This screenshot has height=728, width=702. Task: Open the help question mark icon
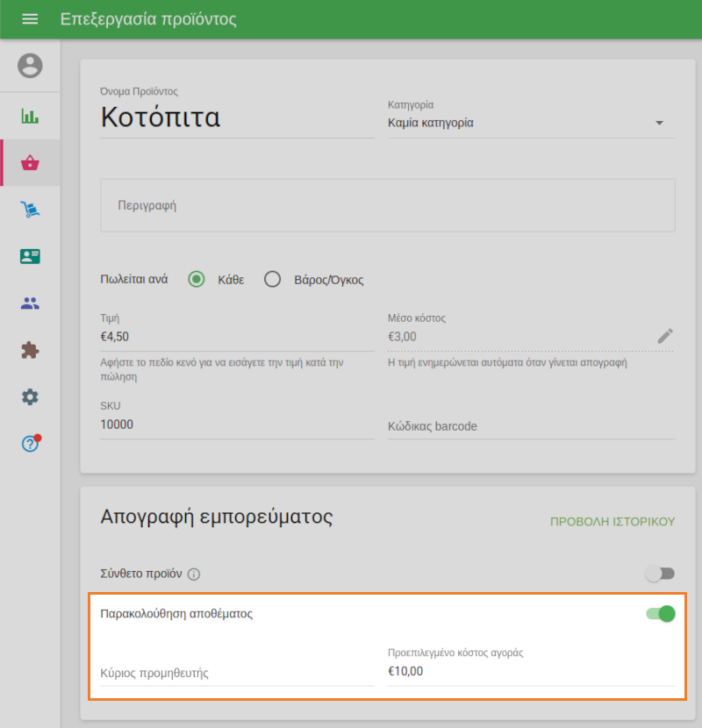[x=30, y=444]
